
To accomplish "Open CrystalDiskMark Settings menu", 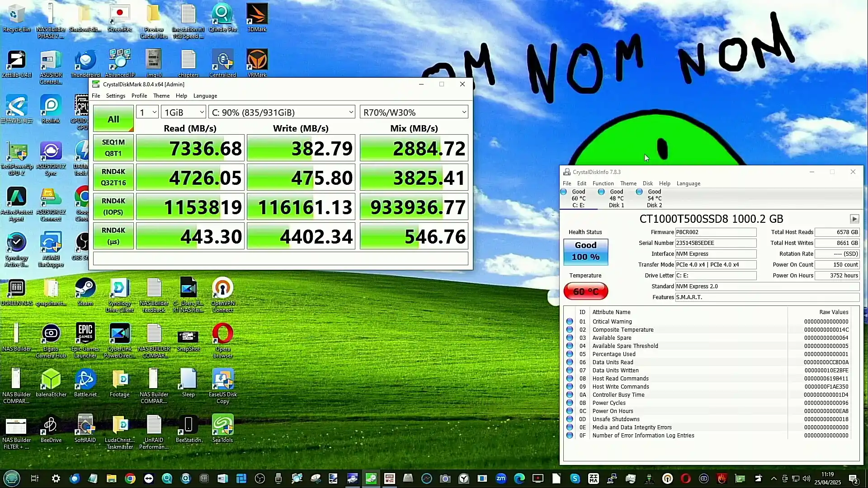I will click(x=115, y=96).
